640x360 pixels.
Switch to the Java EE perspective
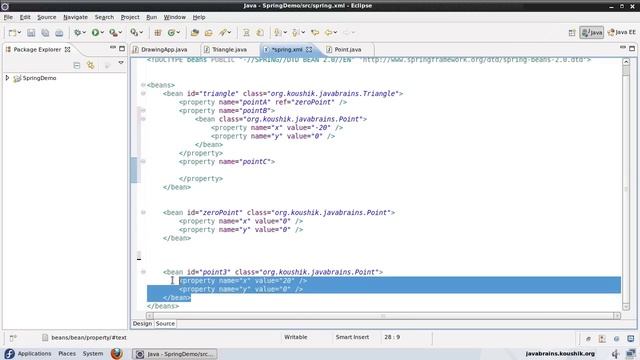point(622,33)
